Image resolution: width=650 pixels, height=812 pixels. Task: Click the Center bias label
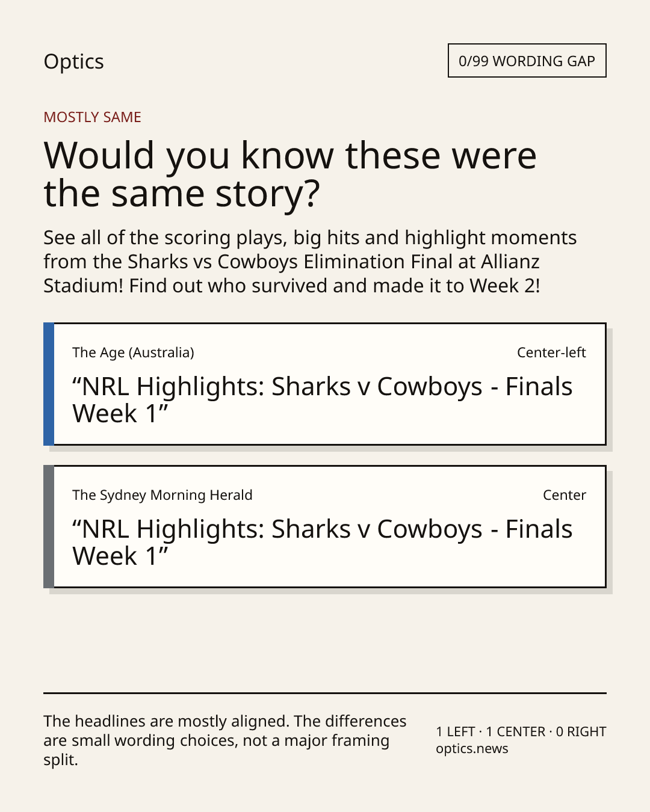565,495
